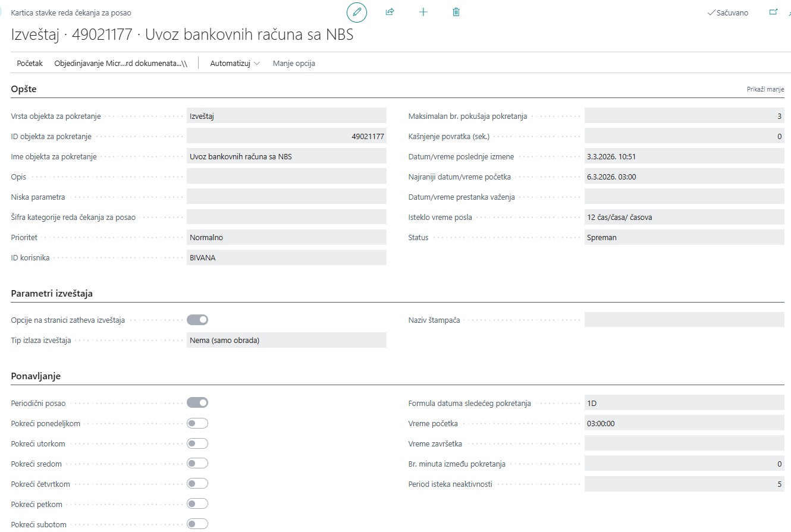The height and width of the screenshot is (532, 791).
Task: Collapse the Ponavljanje section header
Action: (36, 376)
